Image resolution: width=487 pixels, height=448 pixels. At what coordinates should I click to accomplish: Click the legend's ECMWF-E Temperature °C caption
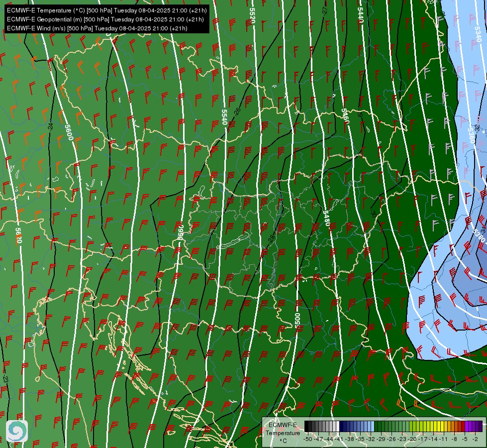(x=283, y=433)
